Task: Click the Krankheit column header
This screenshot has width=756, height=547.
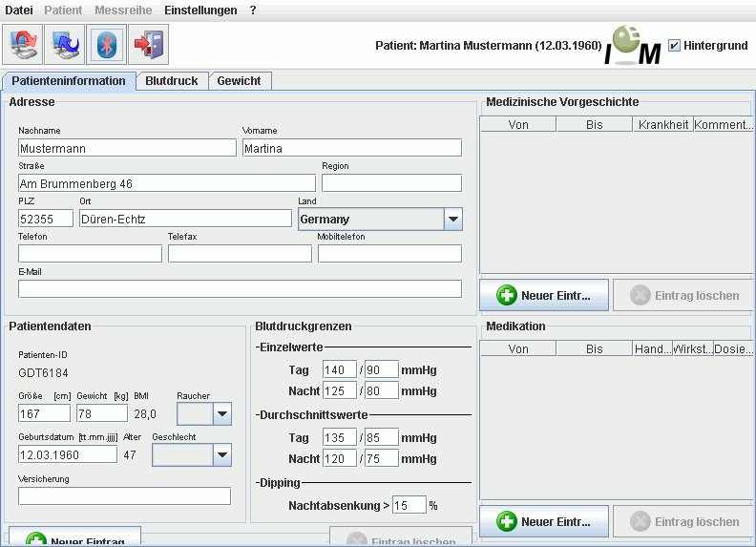Action: point(663,124)
